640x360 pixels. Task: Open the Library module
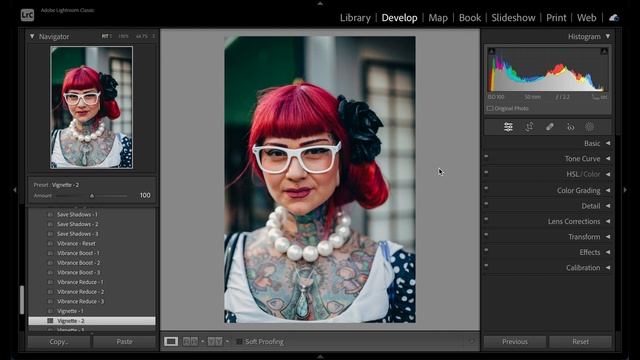[355, 18]
